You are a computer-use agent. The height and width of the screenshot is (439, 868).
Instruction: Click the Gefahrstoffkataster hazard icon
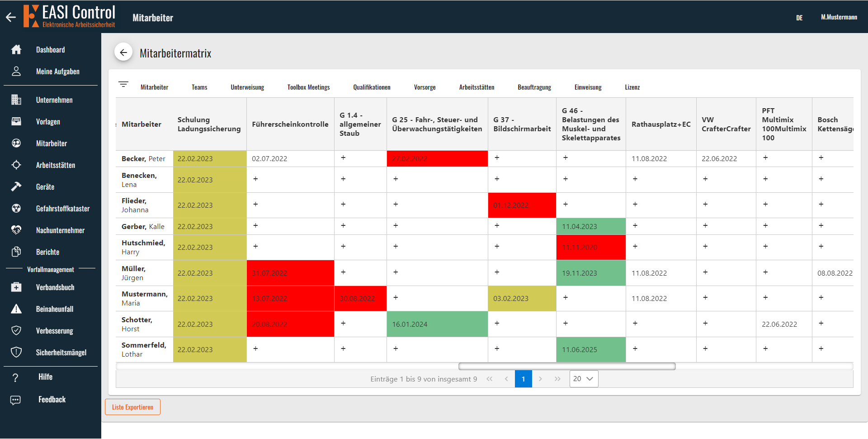[x=16, y=208]
